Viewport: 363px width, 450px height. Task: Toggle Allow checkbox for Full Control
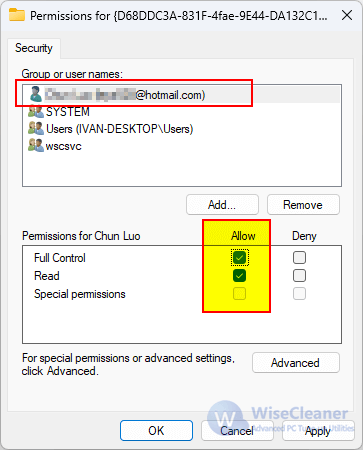(239, 257)
